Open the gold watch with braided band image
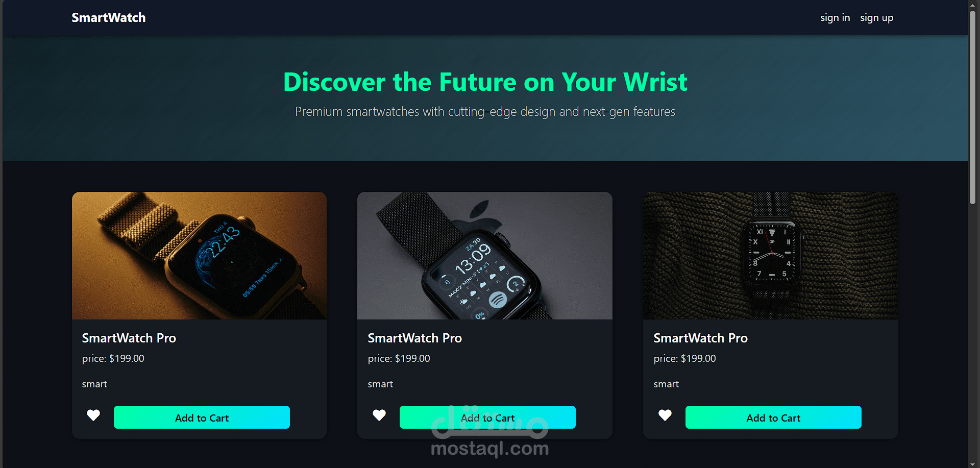The height and width of the screenshot is (468, 980). point(199,256)
